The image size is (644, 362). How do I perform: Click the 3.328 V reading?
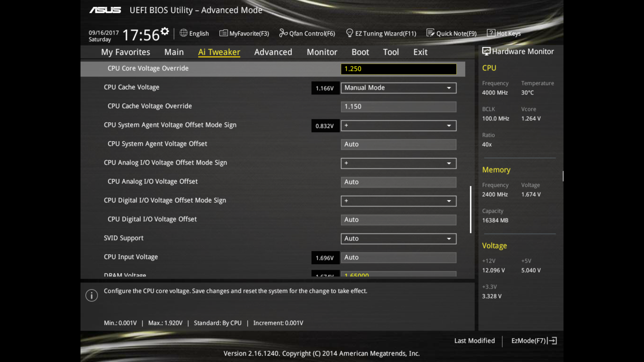point(492,296)
